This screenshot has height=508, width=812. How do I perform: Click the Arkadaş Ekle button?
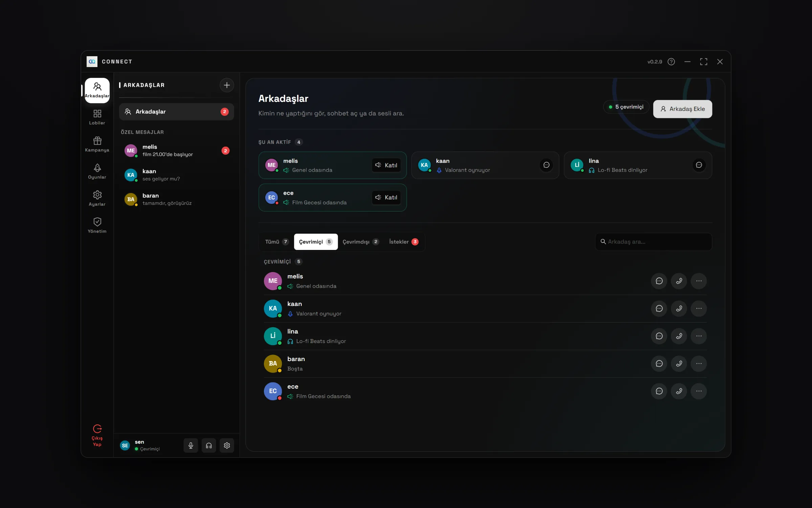tap(682, 109)
